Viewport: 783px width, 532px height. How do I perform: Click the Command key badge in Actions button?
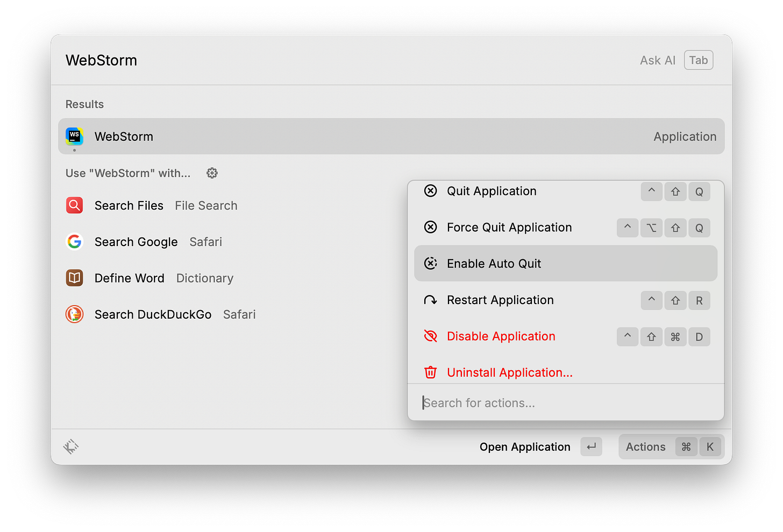(686, 447)
